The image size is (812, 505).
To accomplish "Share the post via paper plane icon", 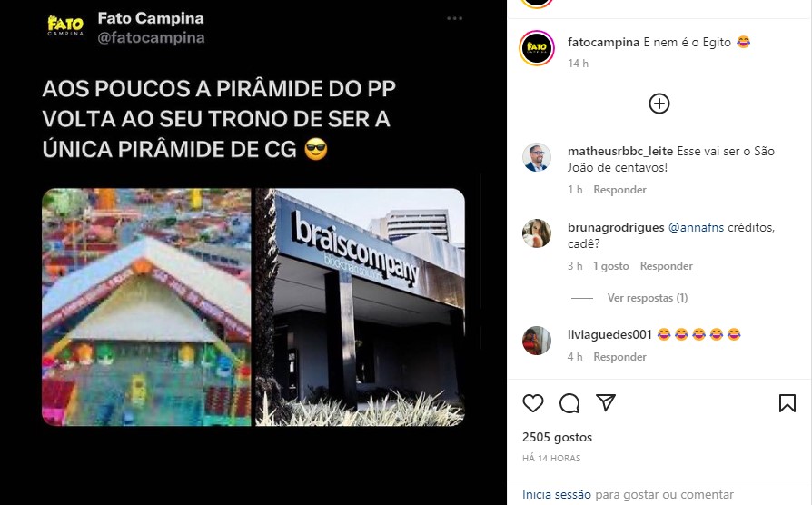I will click(x=606, y=402).
